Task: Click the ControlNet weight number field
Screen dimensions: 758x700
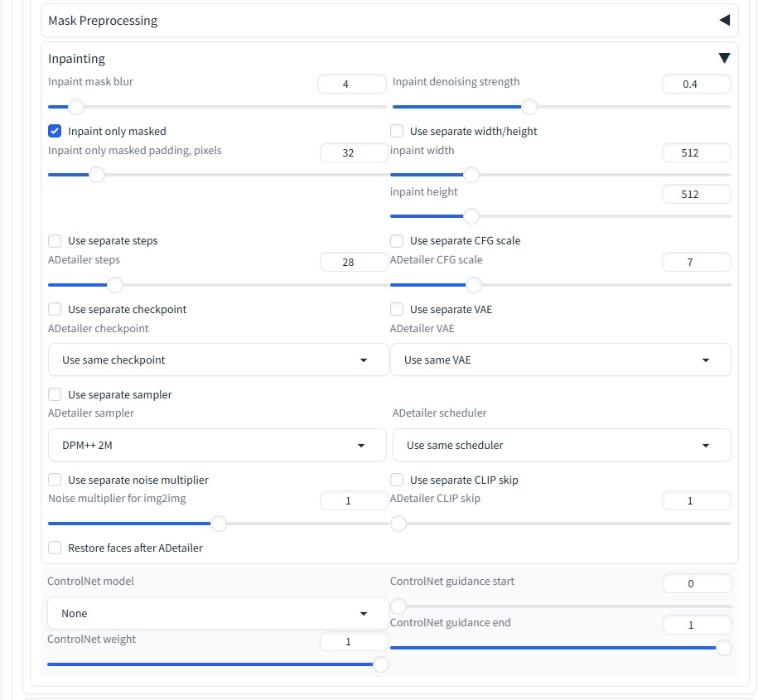Action: [x=354, y=642]
